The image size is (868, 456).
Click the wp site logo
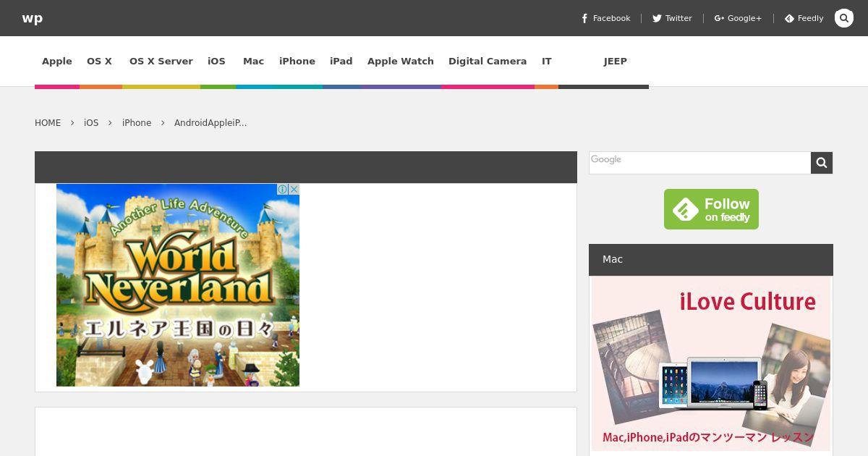(32, 18)
